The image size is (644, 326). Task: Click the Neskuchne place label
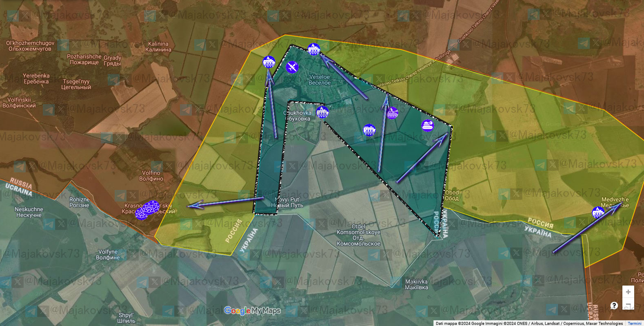coord(29,212)
